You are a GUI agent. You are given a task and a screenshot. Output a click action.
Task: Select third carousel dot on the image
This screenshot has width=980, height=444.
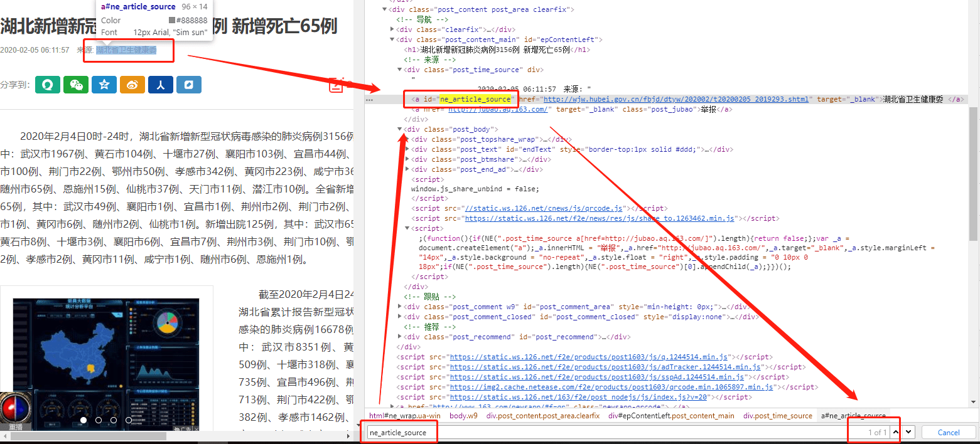(x=113, y=420)
